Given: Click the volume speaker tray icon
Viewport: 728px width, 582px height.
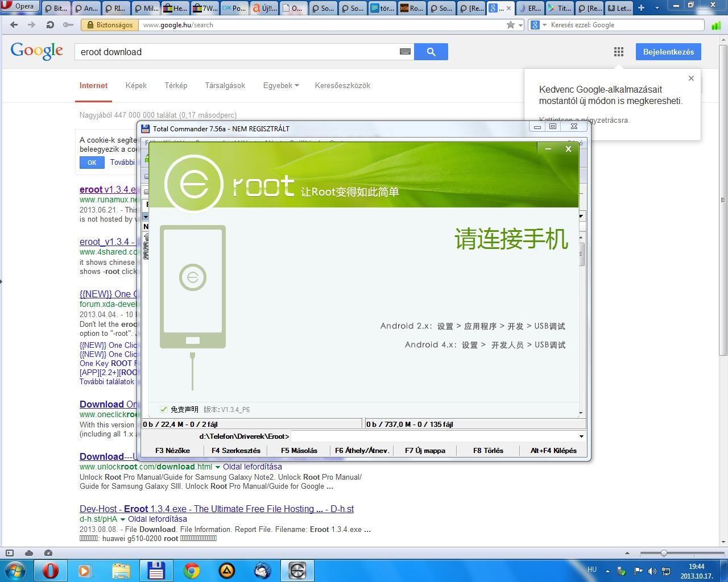Looking at the screenshot, I should [652, 571].
